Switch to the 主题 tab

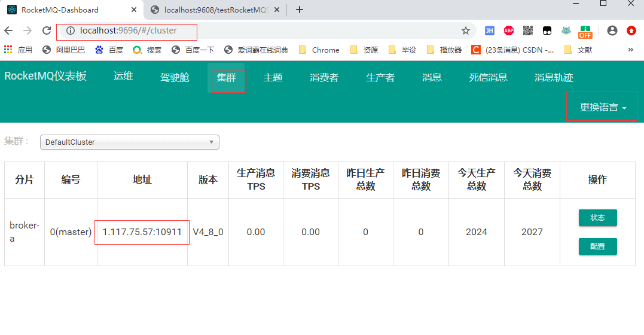tap(273, 77)
